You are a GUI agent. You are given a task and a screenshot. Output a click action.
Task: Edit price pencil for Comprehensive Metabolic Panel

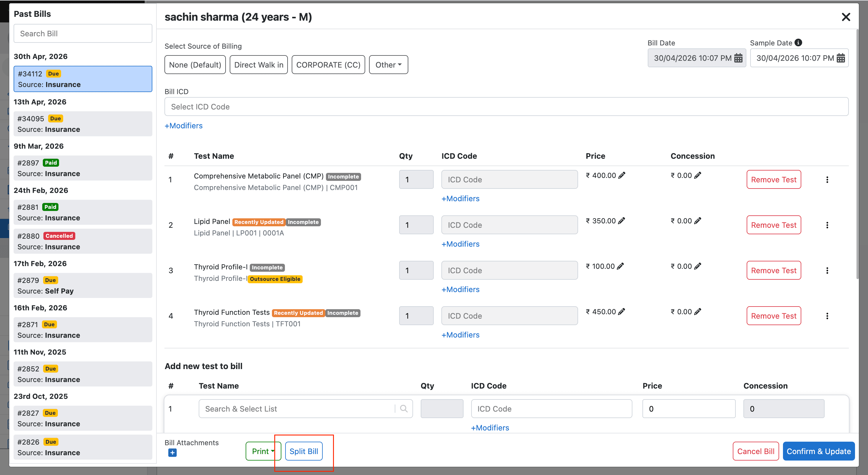point(622,175)
